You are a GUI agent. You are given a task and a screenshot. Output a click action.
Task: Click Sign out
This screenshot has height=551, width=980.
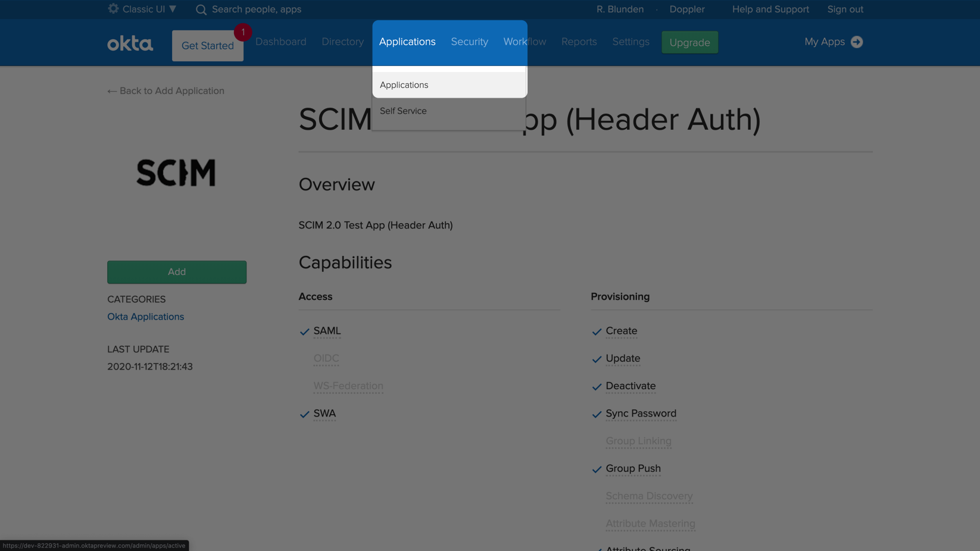[845, 10]
